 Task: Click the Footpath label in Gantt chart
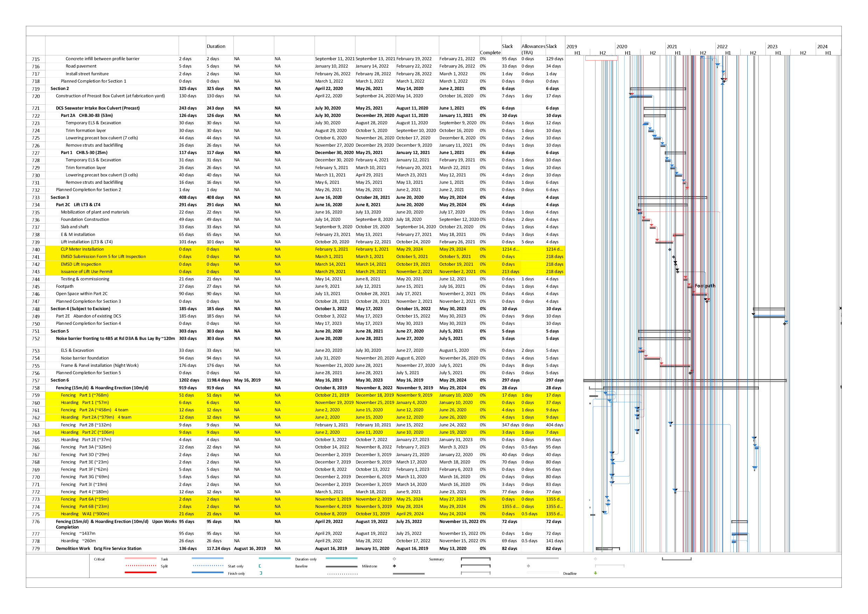tap(705, 286)
